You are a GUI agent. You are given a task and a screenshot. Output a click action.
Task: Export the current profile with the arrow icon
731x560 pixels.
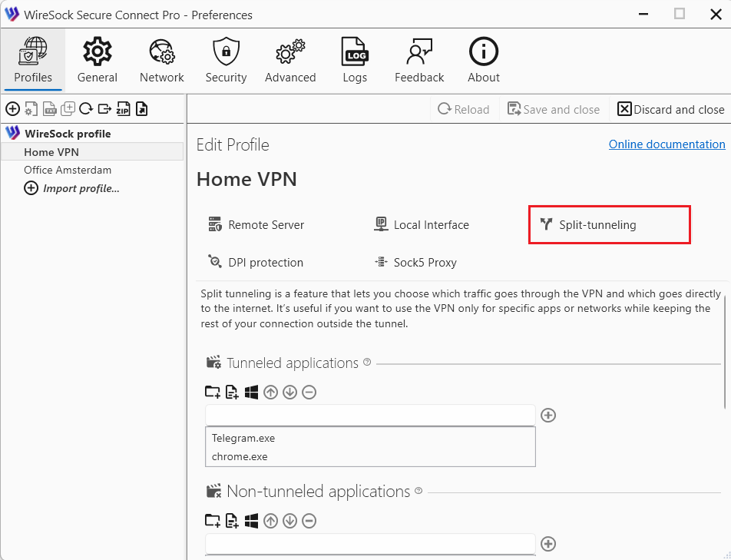pos(104,108)
